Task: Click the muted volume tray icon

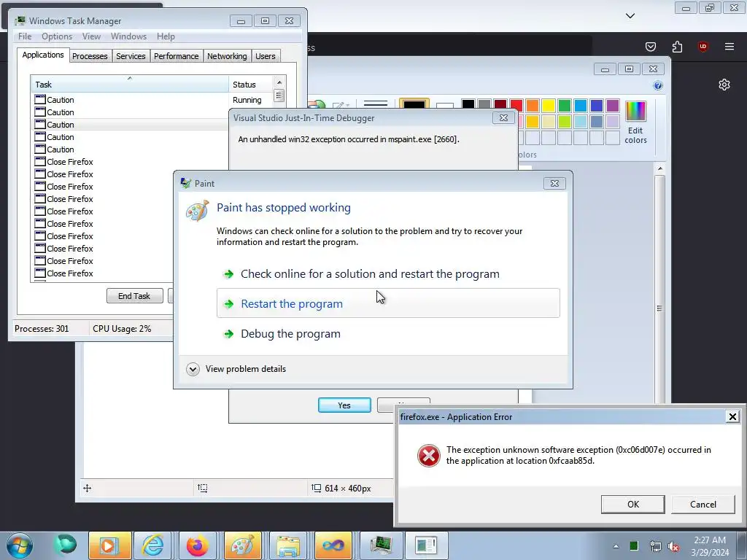Action: tap(673, 546)
